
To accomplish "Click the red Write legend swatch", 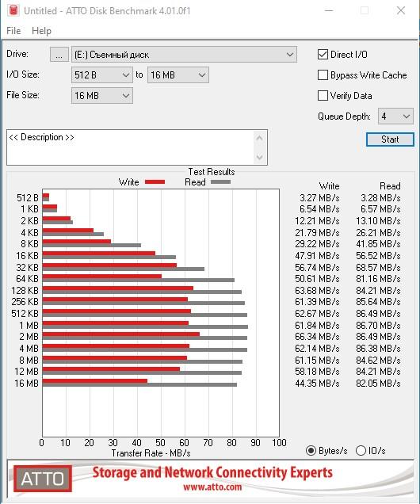I will click(x=155, y=182).
